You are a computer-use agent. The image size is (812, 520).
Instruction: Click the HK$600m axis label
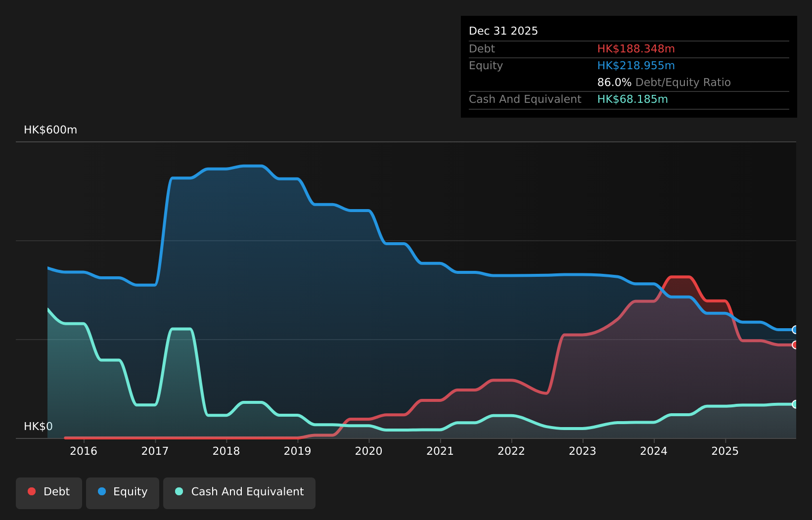point(50,130)
